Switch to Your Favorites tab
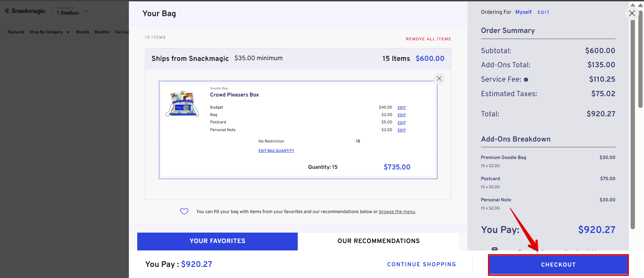 (217, 241)
